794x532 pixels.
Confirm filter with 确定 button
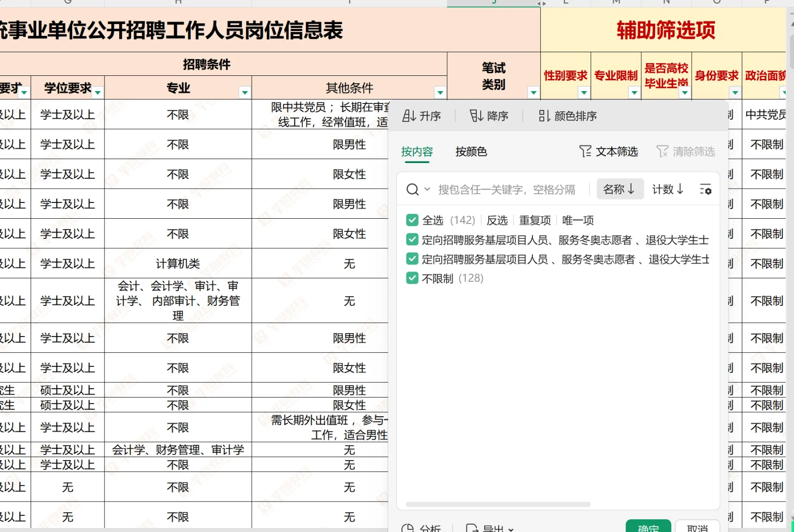[x=648, y=527]
